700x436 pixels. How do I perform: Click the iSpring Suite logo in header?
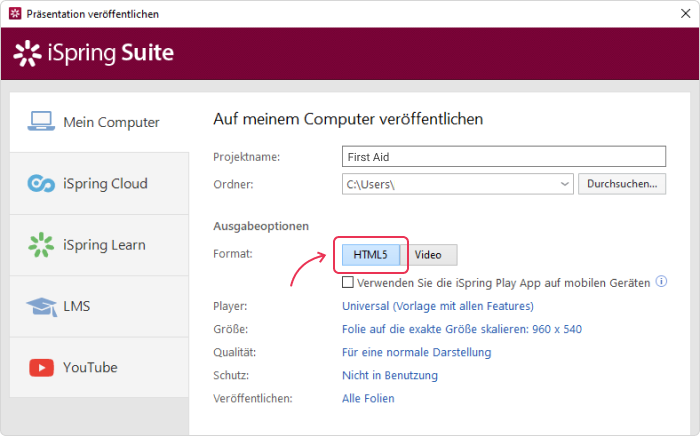pyautogui.click(x=94, y=53)
